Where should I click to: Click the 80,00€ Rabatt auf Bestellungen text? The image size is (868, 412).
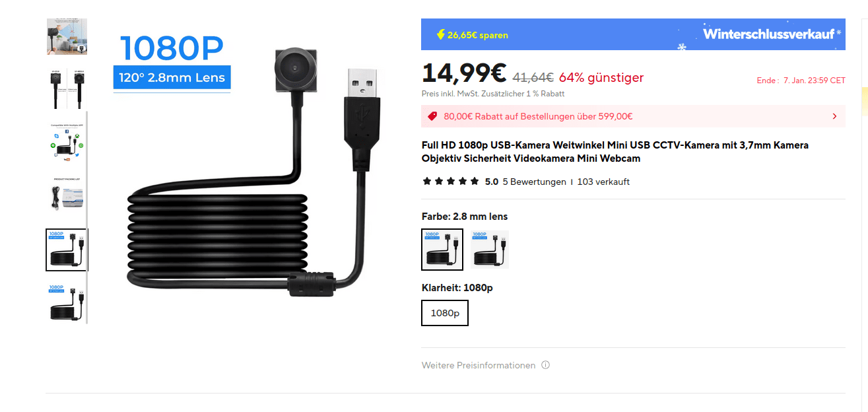pyautogui.click(x=538, y=116)
